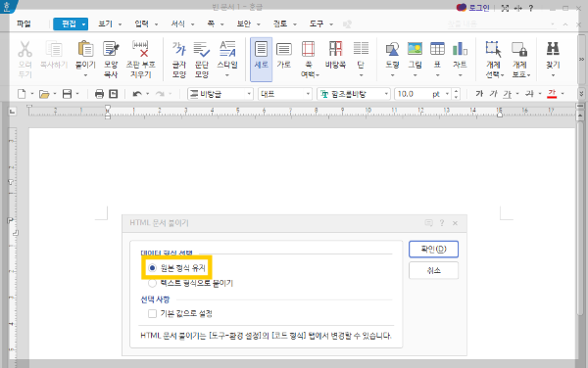Click the ruler tab-type selector
The image size is (588, 368).
[x=13, y=112]
